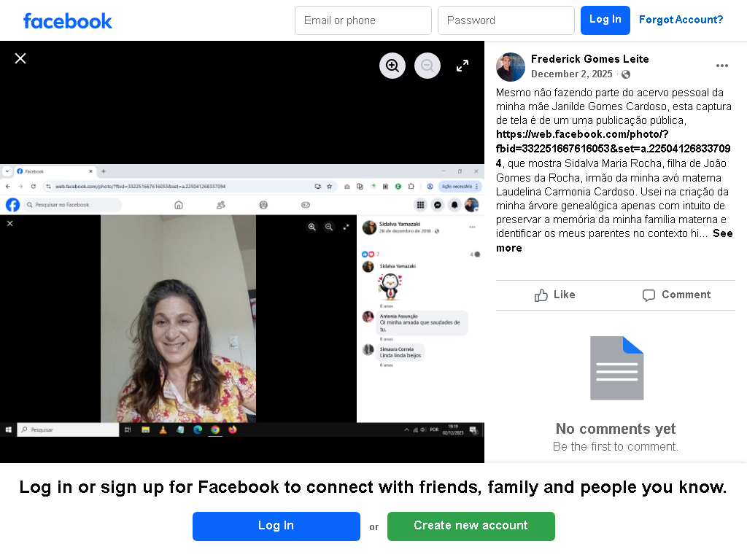The image size is (747, 560).
Task: Click the 'No comments yet' text
Action: point(616,429)
